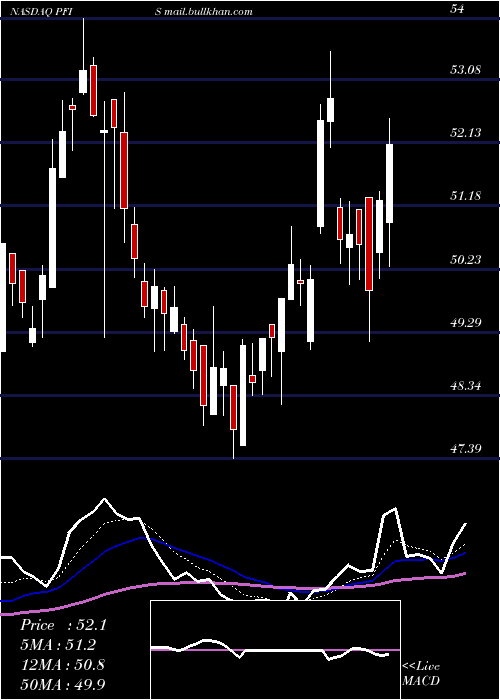Click the 52.13 price axis label

click(466, 133)
